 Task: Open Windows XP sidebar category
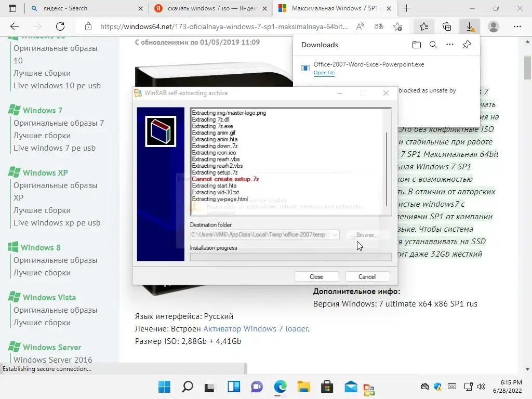45,172
